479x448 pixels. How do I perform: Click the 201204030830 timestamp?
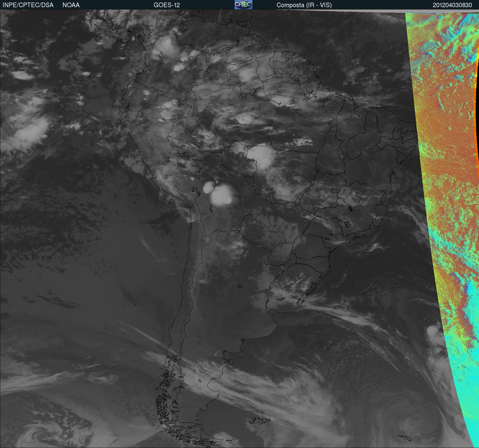(x=452, y=5)
